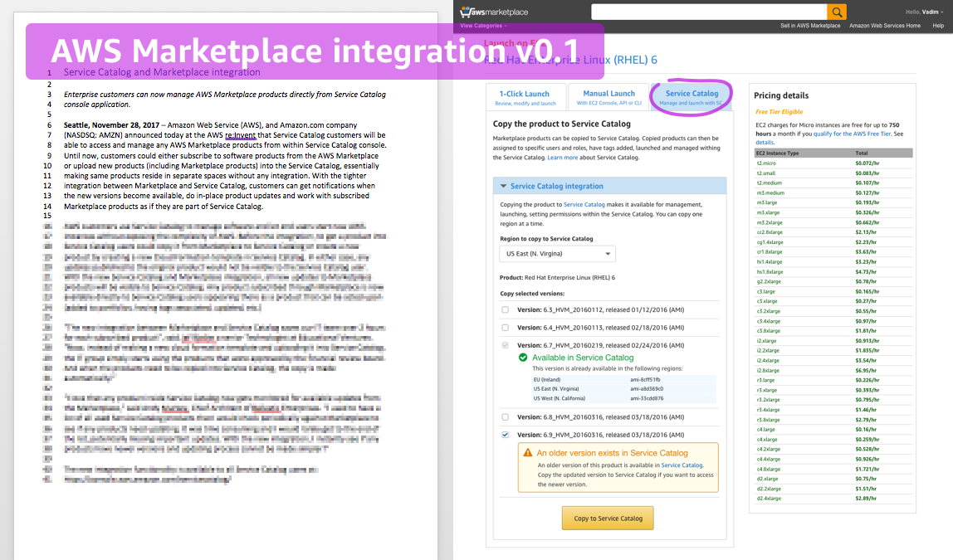Viewport: 953px width, 560px height.
Task: Click the underlined re:Invent word in the document
Action: pyautogui.click(x=240, y=135)
